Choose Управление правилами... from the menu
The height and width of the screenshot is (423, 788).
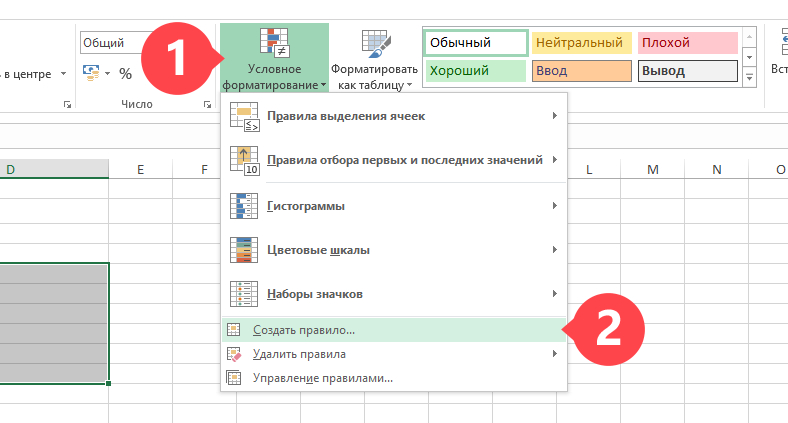click(x=394, y=378)
